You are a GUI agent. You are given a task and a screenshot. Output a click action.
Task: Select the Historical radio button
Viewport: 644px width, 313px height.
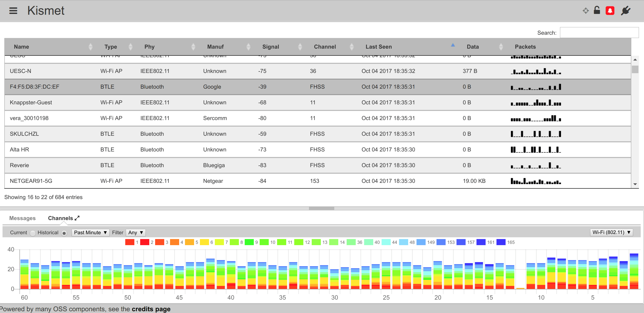tap(64, 233)
